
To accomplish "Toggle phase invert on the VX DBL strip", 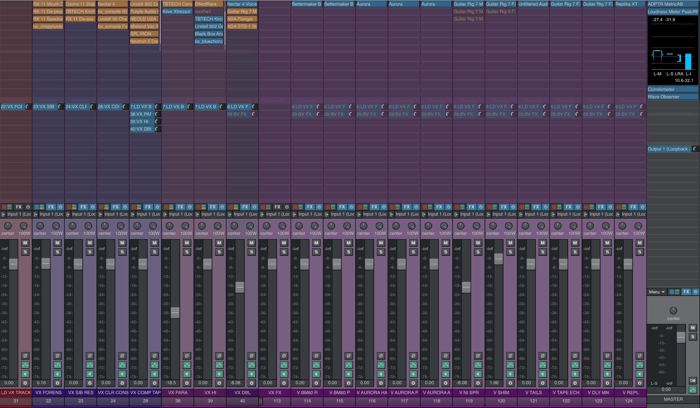I will tap(252, 356).
